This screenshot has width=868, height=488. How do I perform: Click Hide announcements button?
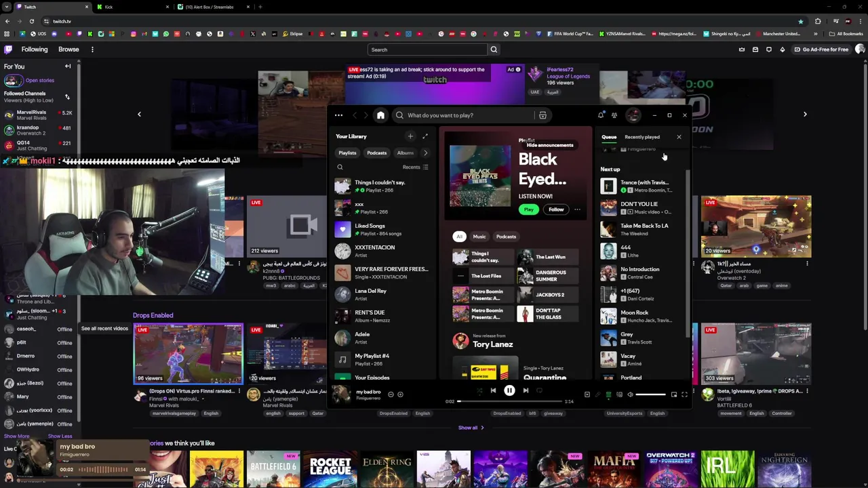pos(550,145)
